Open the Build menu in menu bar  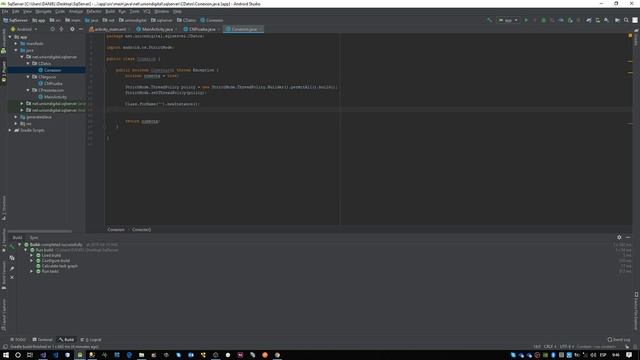point(110,11)
